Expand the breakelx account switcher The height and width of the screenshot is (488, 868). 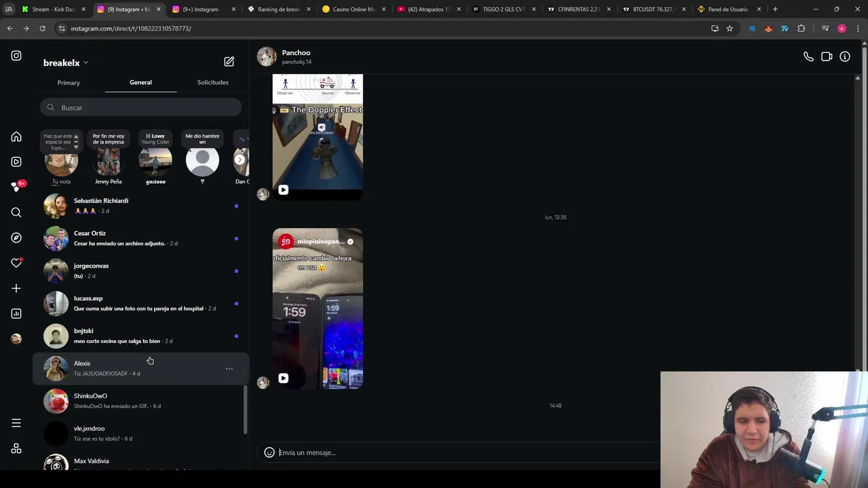[x=66, y=62]
